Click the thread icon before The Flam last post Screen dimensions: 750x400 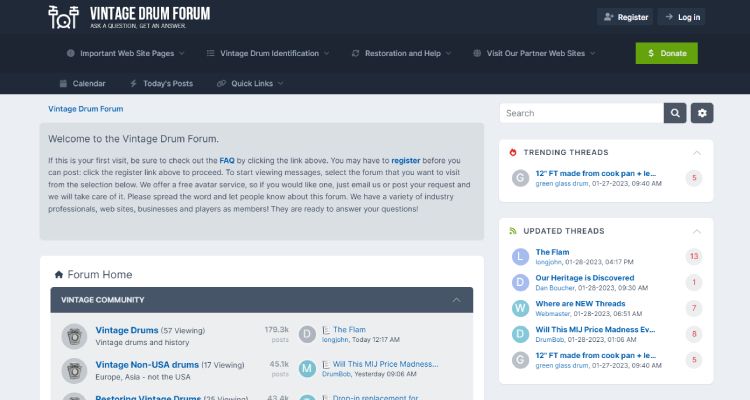326,330
